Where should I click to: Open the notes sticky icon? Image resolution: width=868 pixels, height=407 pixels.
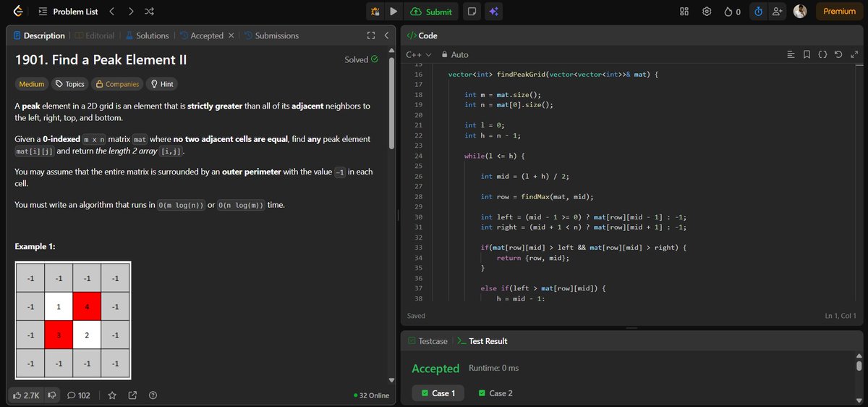[x=472, y=12]
